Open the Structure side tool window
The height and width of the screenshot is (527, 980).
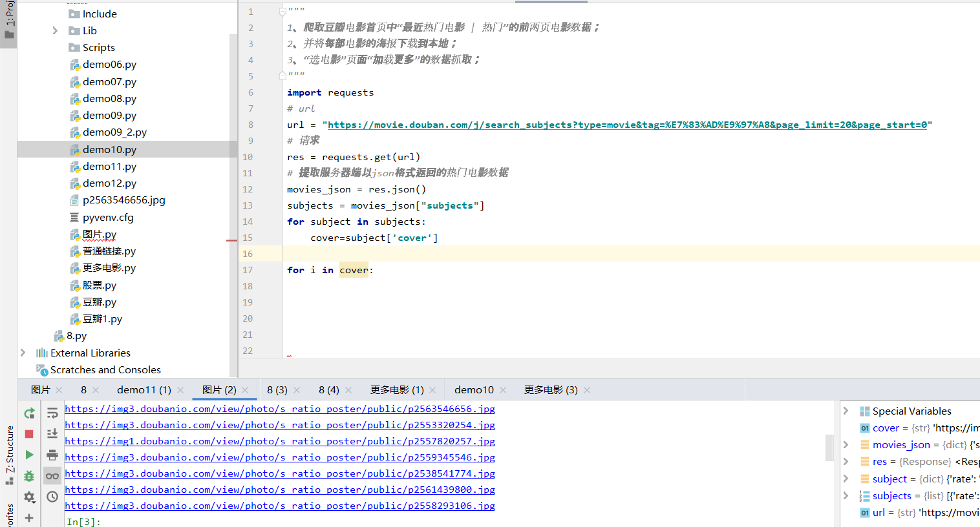pos(9,455)
